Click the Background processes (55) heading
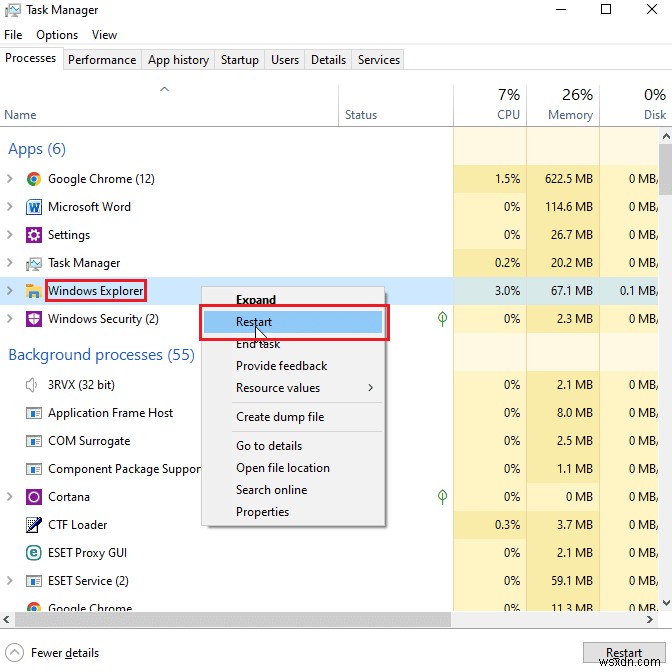 102,355
